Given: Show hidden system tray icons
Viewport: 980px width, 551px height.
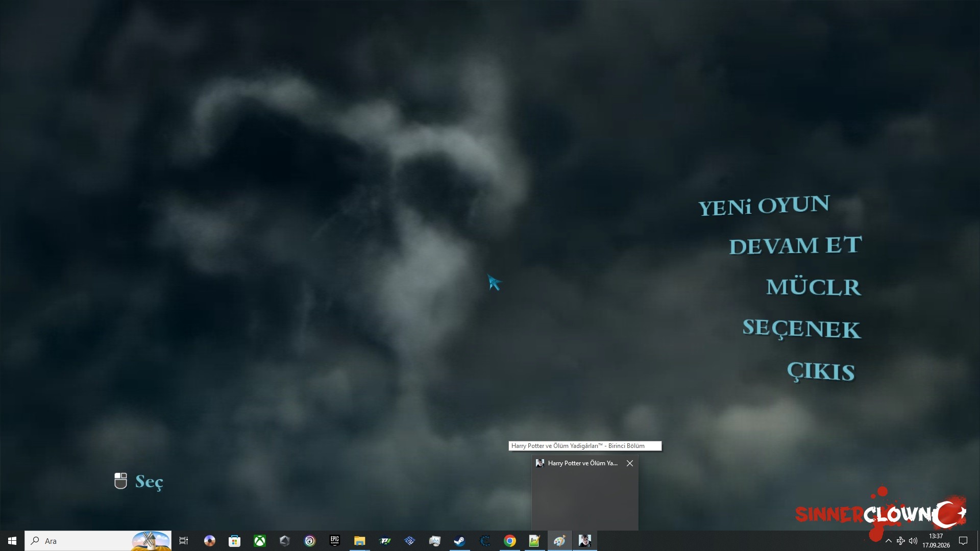Looking at the screenshot, I should [x=889, y=541].
